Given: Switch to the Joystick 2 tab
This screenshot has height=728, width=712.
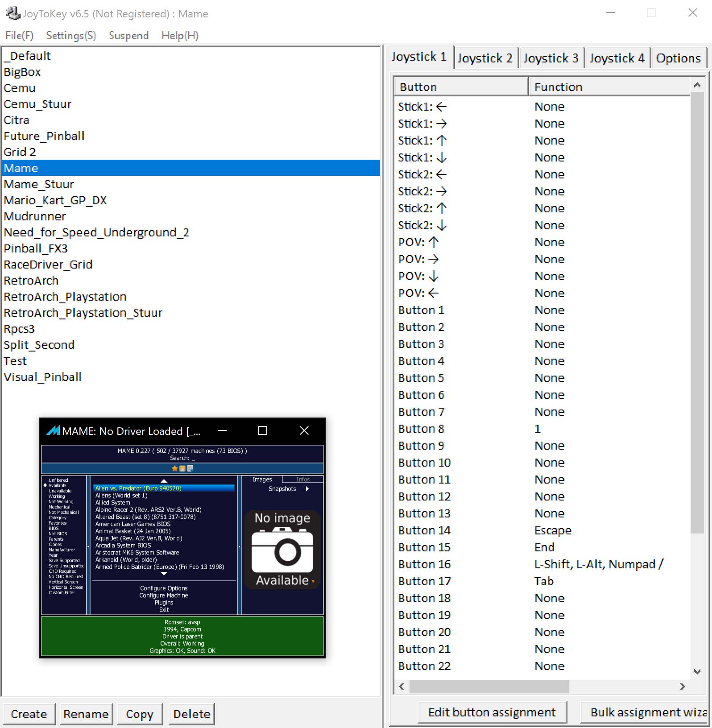Looking at the screenshot, I should click(x=485, y=58).
